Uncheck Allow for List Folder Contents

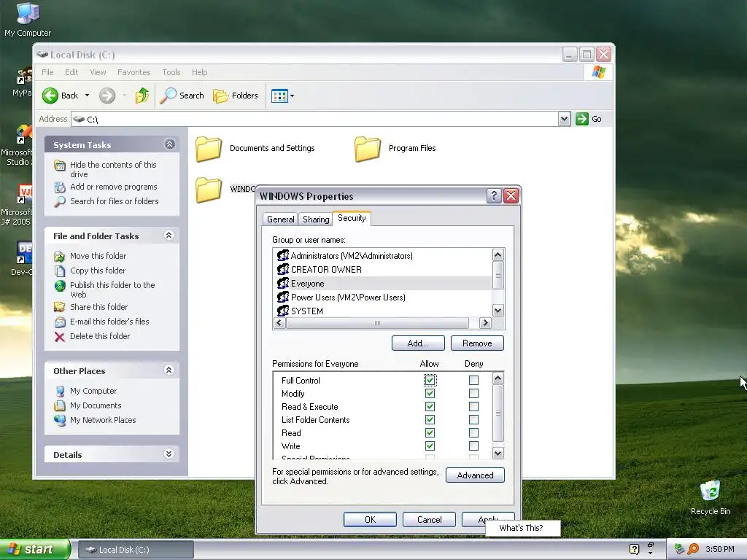pos(430,420)
